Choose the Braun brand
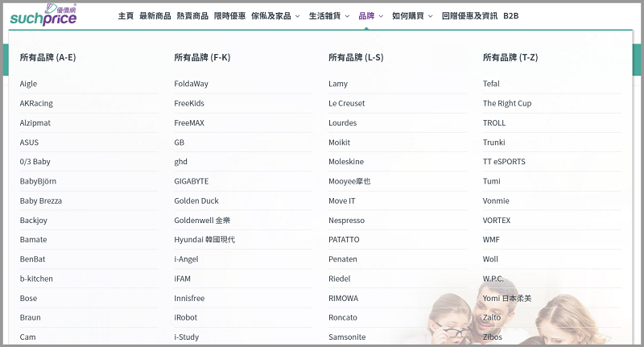 tap(30, 318)
